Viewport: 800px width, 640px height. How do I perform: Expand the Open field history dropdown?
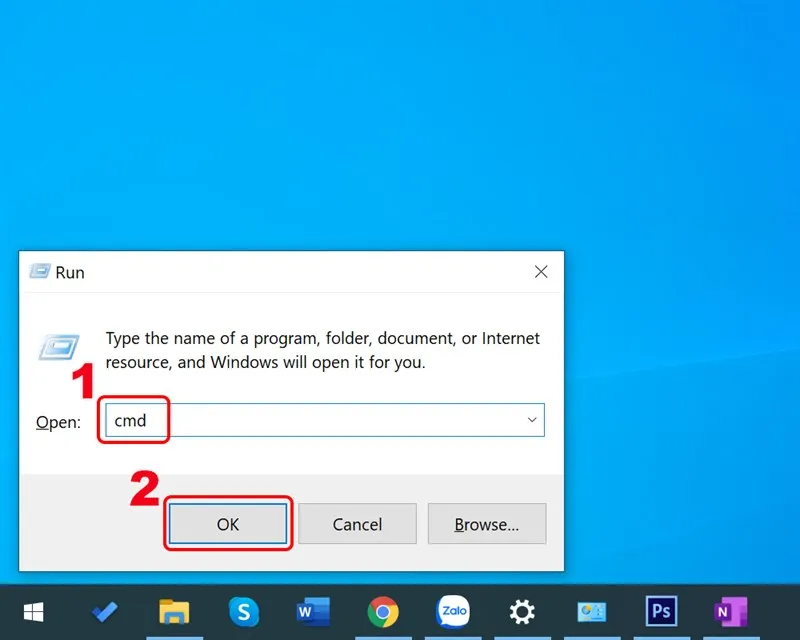click(531, 420)
